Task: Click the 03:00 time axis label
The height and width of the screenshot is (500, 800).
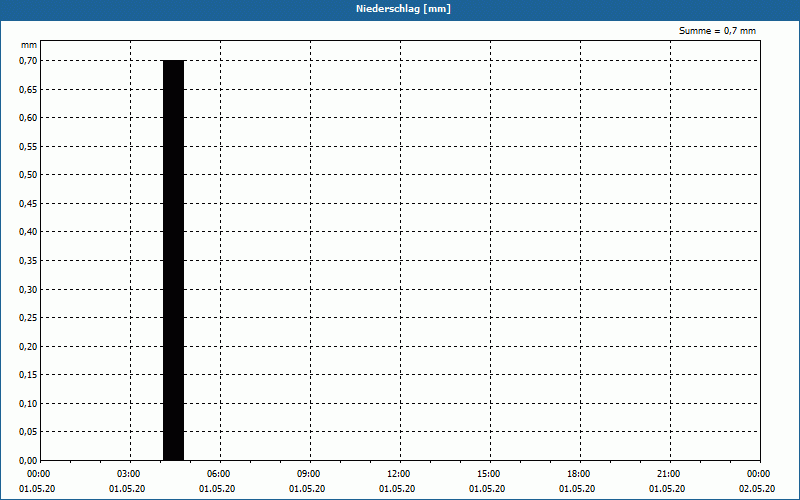Action: tap(129, 474)
